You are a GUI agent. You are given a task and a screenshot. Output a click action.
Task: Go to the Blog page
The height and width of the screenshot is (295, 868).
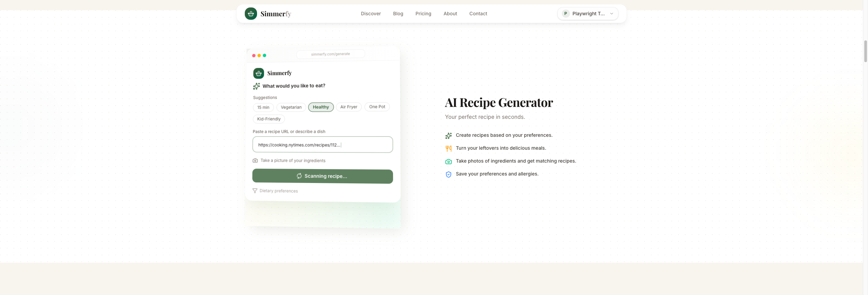point(398,14)
